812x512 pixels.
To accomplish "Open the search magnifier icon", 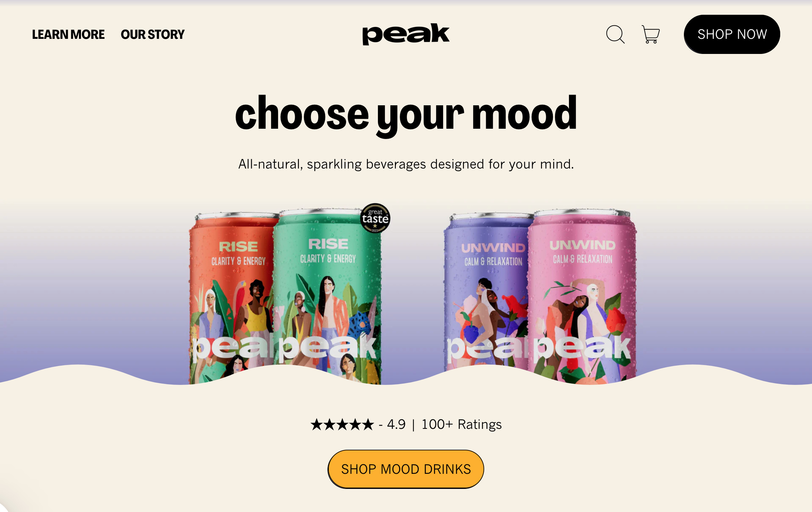I will [x=616, y=34].
